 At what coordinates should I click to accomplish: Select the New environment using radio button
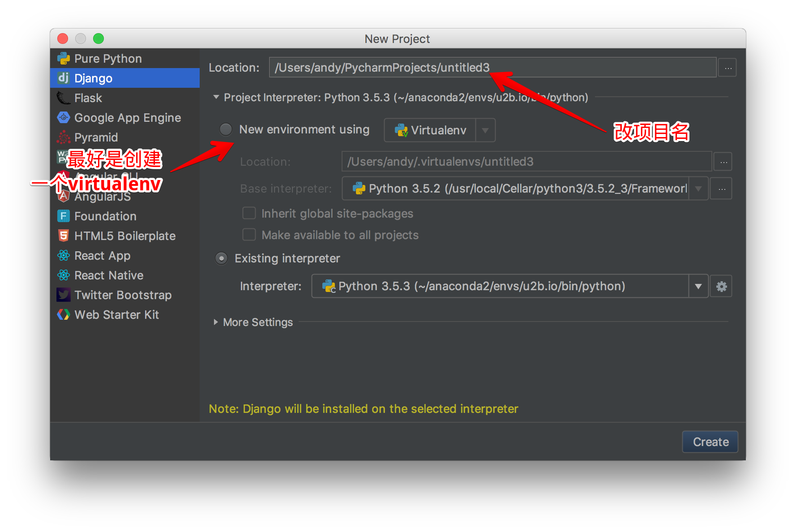point(226,130)
